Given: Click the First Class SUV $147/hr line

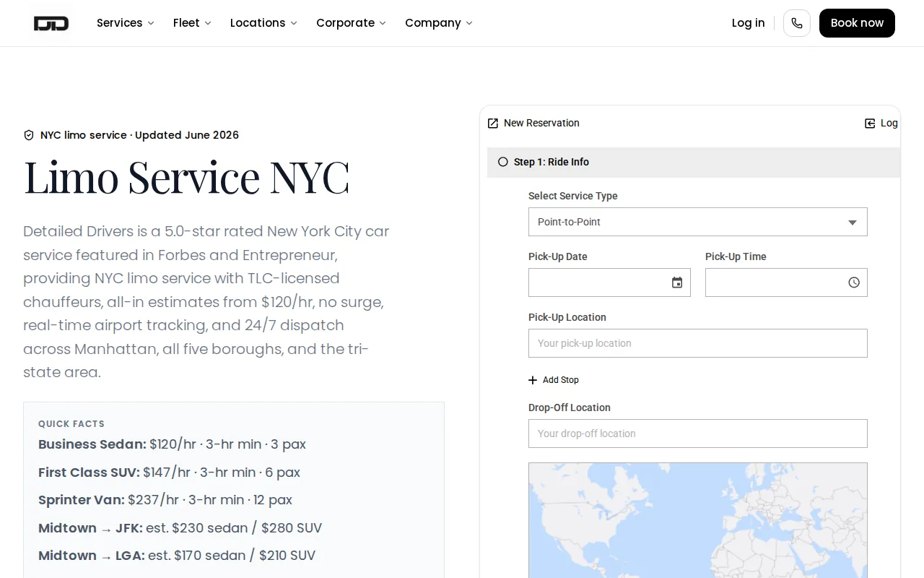Looking at the screenshot, I should point(169,473).
